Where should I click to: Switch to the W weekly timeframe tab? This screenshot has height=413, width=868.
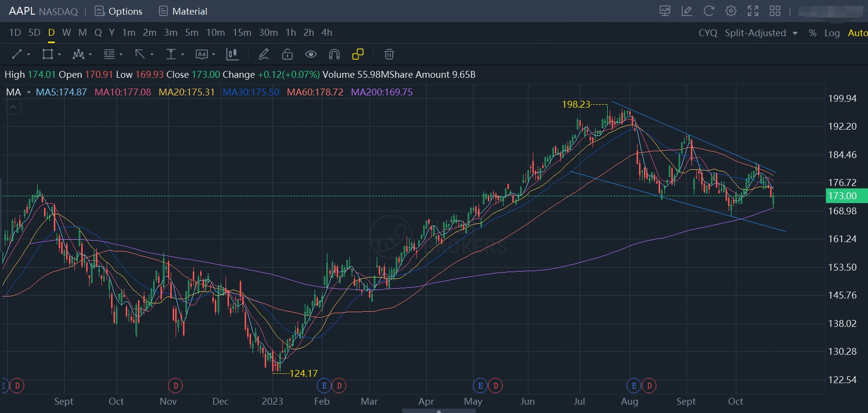pyautogui.click(x=67, y=32)
